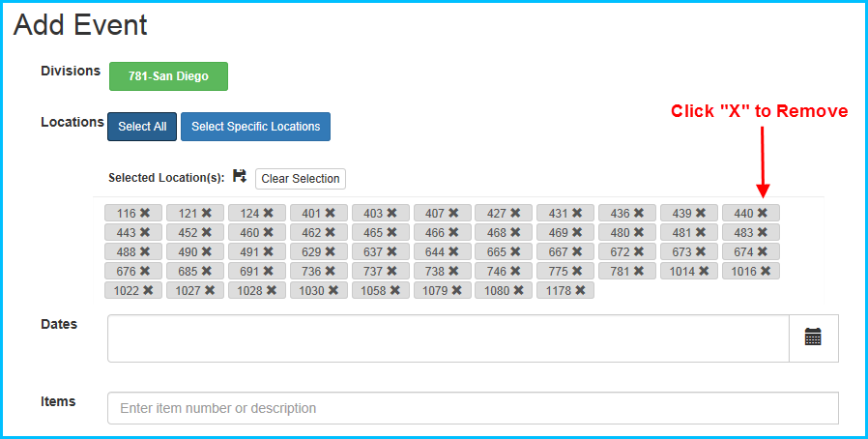Click the 781-San Diego division button
This screenshot has width=868, height=439.
coord(168,76)
